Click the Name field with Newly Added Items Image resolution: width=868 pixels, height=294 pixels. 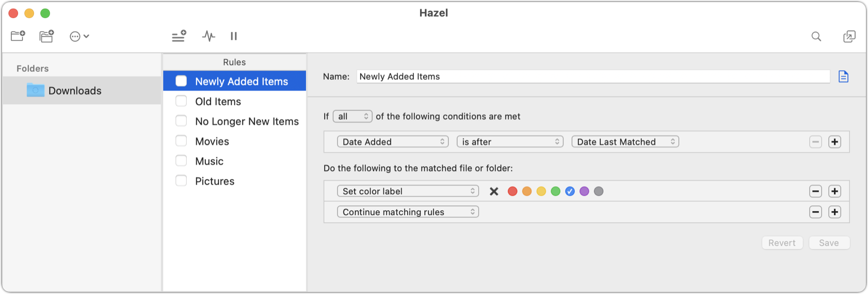593,76
